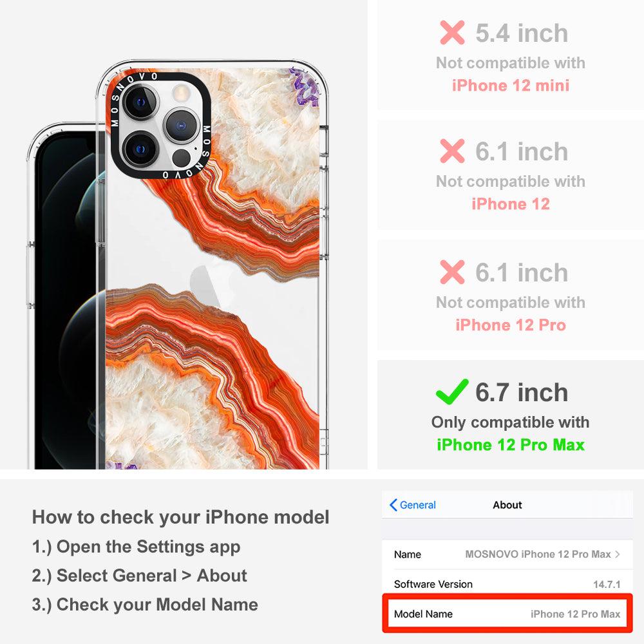Expand the Name row chevron arrow
This screenshot has width=644, height=644.
coord(618,554)
